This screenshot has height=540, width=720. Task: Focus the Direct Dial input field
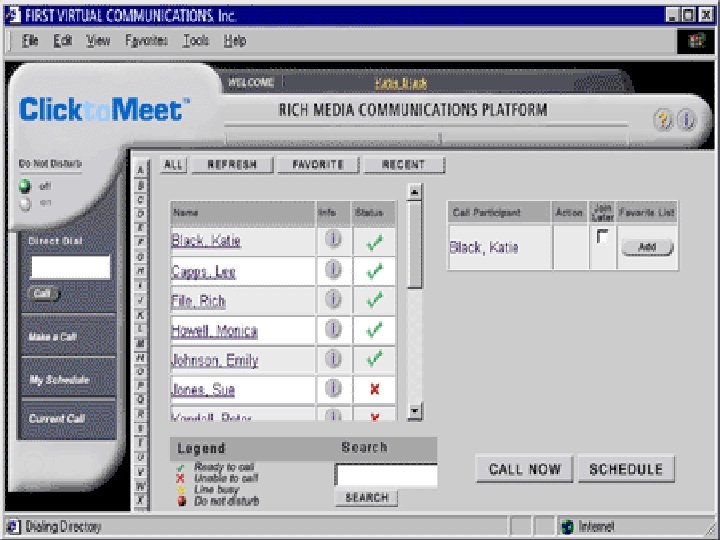70,267
